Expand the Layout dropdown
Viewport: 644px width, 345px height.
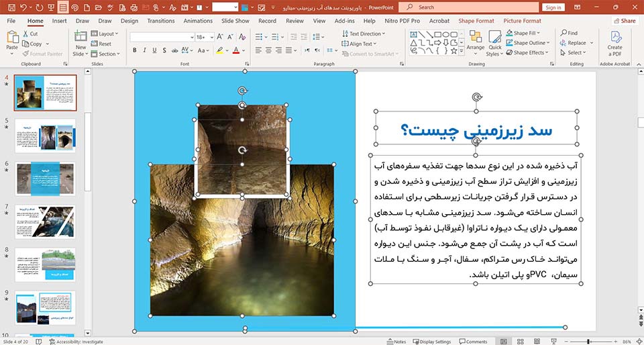point(105,34)
